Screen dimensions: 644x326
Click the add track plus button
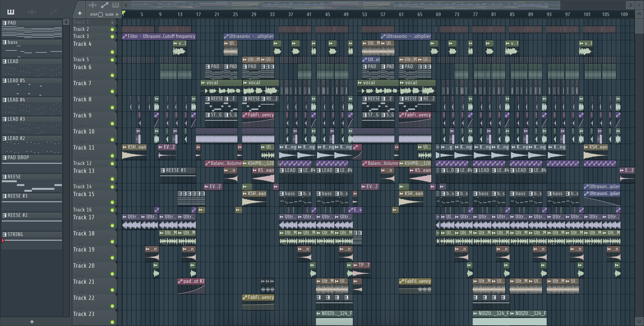[80, 13]
